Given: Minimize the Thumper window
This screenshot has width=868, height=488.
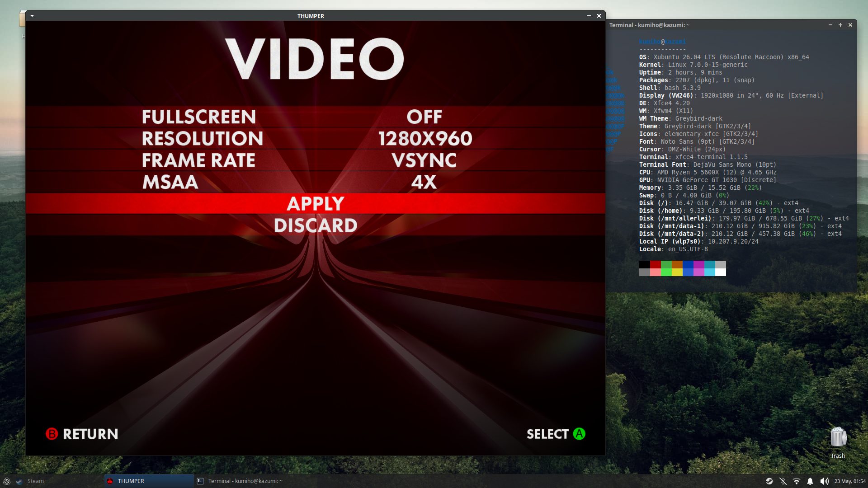Looking at the screenshot, I should (x=589, y=16).
